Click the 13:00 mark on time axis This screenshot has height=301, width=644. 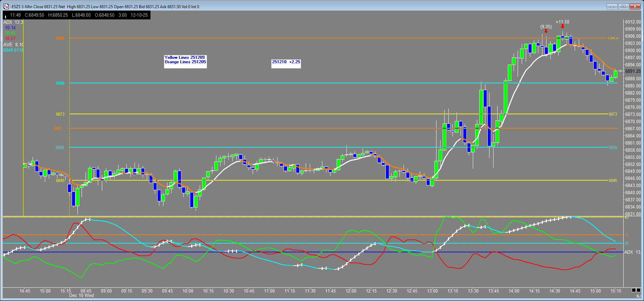(x=432, y=291)
